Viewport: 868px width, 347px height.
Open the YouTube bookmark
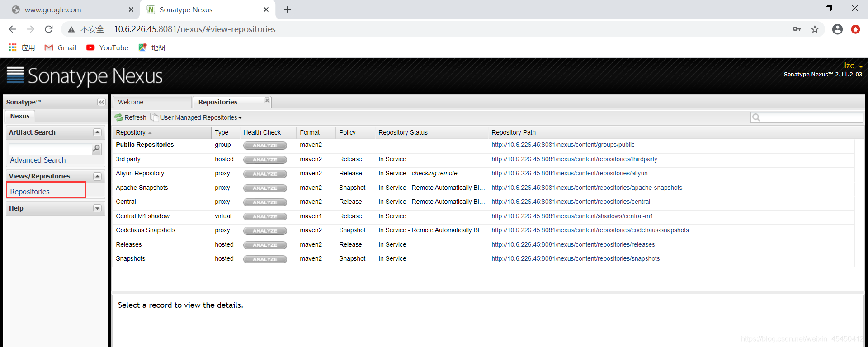[107, 47]
